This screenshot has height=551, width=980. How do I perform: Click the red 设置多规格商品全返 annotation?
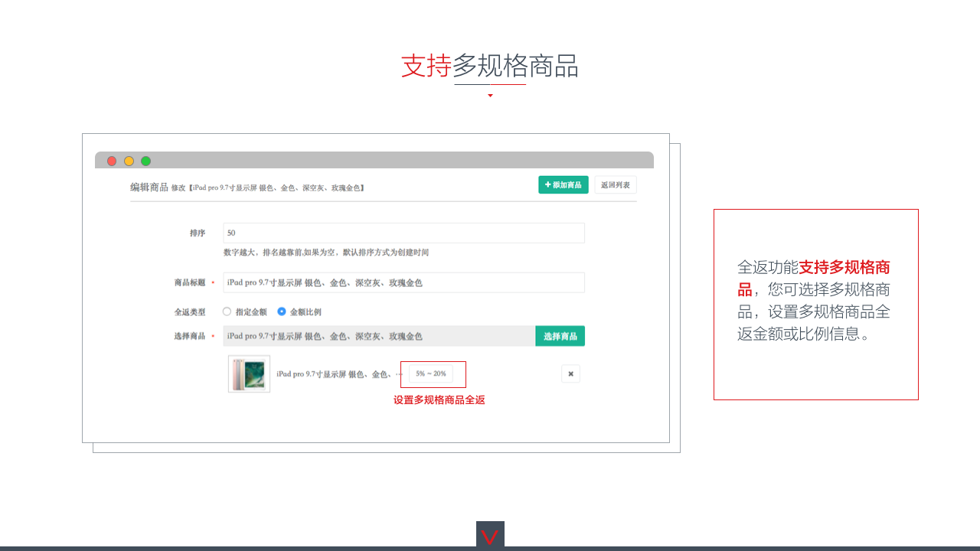click(x=439, y=400)
